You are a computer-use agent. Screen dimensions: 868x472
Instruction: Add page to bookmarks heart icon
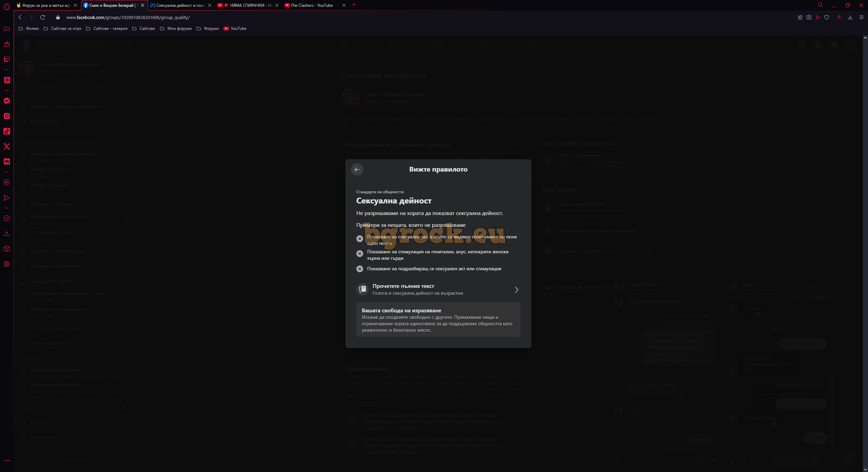[x=827, y=17]
